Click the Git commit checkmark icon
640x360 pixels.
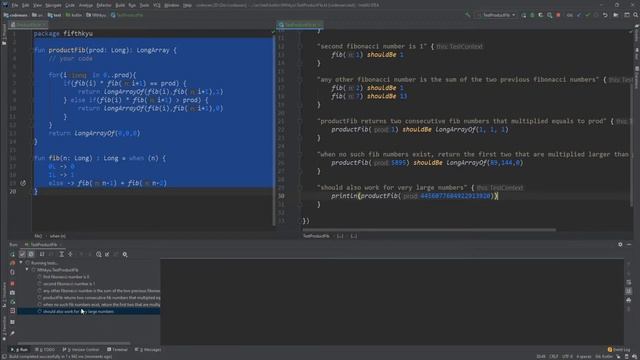pos(587,15)
